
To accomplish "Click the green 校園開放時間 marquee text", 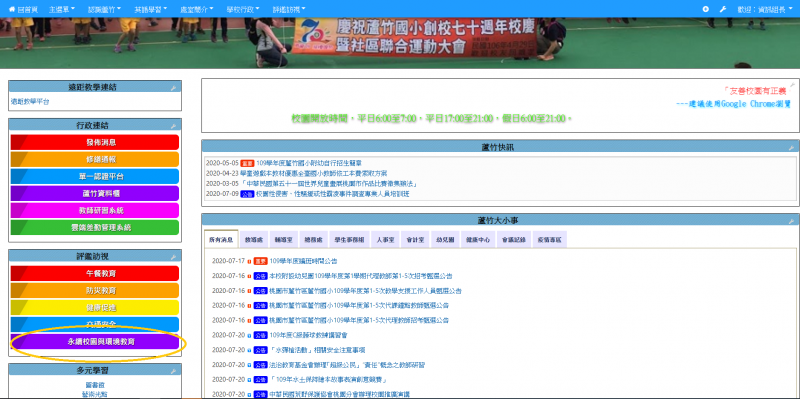I will pos(432,118).
